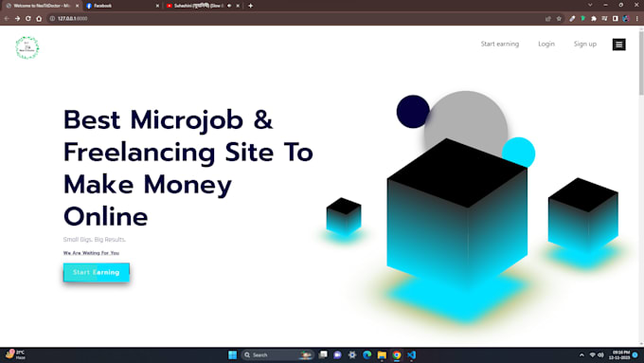Click the 'Small Gigs. Big Results.' tagline
Screen dimensions: 644x363
point(95,239)
